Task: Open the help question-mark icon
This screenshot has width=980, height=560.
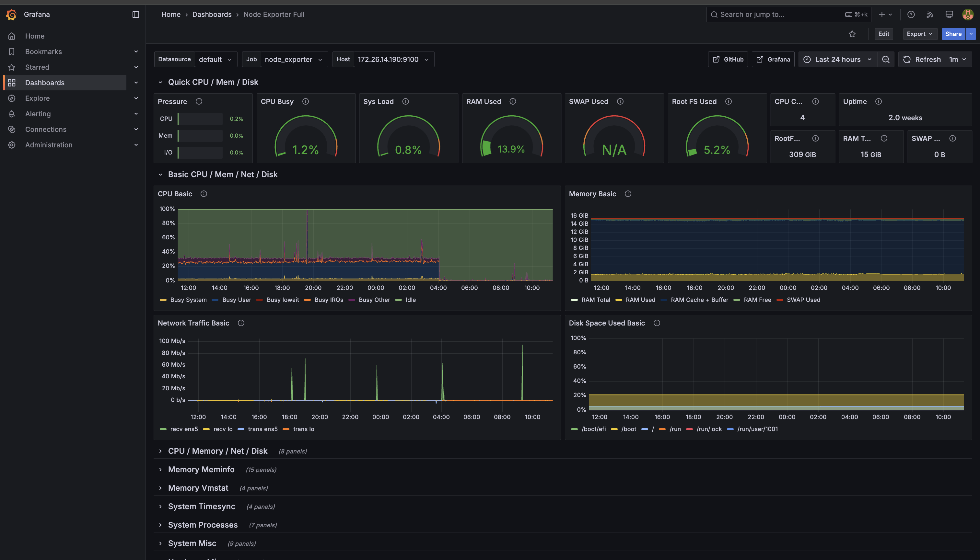Action: click(911, 14)
